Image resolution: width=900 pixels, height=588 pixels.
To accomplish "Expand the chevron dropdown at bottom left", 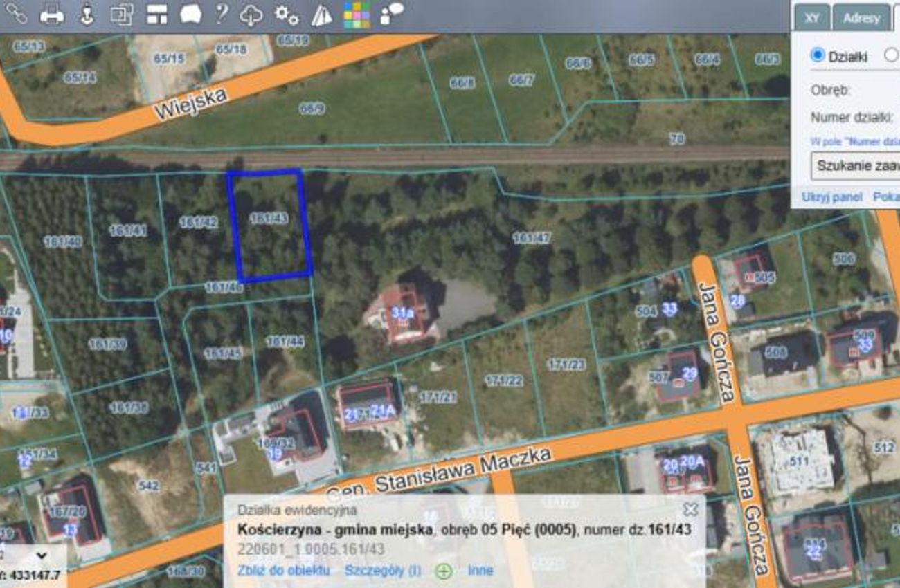I will pos(41,555).
